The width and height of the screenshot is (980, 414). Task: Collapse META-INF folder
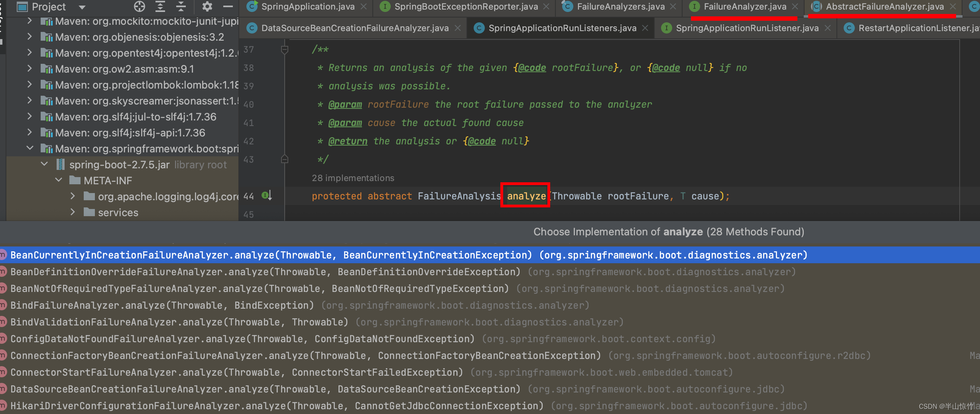59,180
